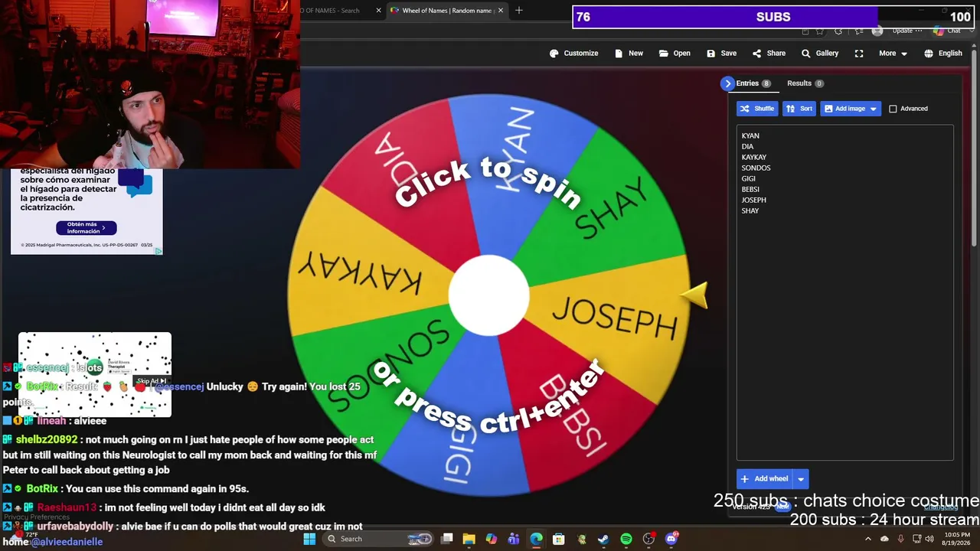Open Microsoft Teams from the taskbar

coord(514,539)
